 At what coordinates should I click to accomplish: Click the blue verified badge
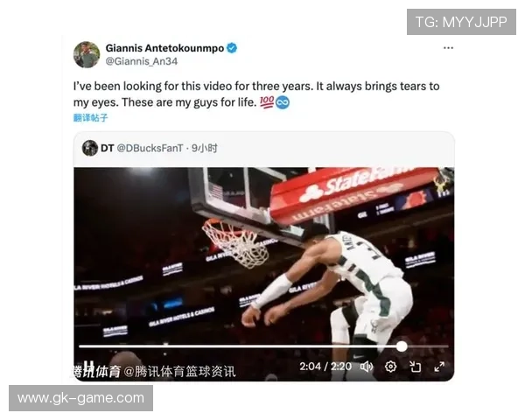pyautogui.click(x=232, y=48)
